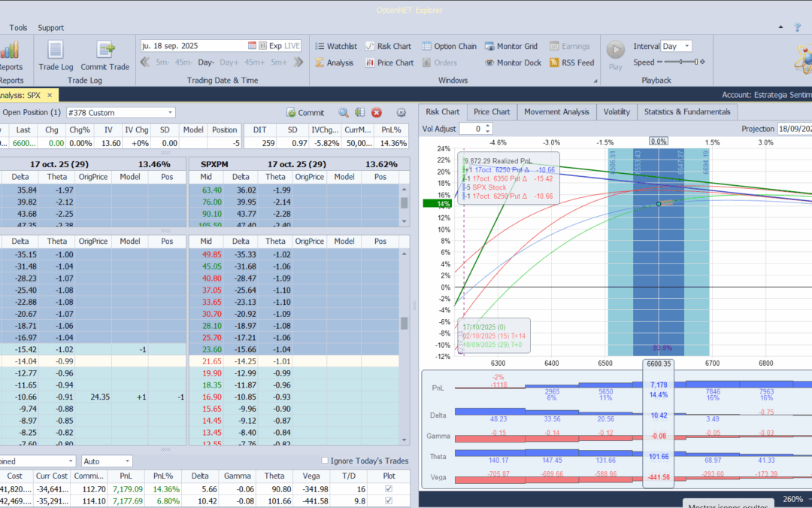Click the 14% green P&L axis marker
The image size is (812, 508).
pos(438,204)
